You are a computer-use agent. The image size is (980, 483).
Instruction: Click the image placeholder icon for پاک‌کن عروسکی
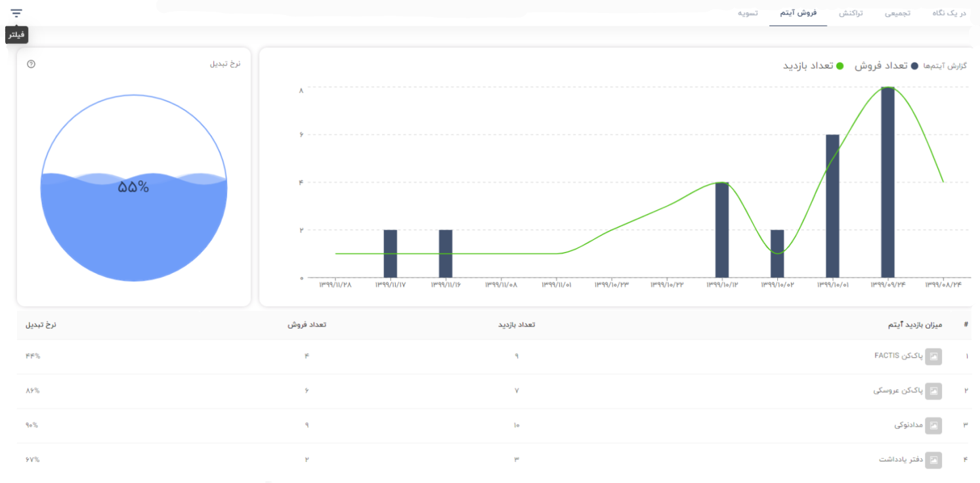click(x=933, y=391)
